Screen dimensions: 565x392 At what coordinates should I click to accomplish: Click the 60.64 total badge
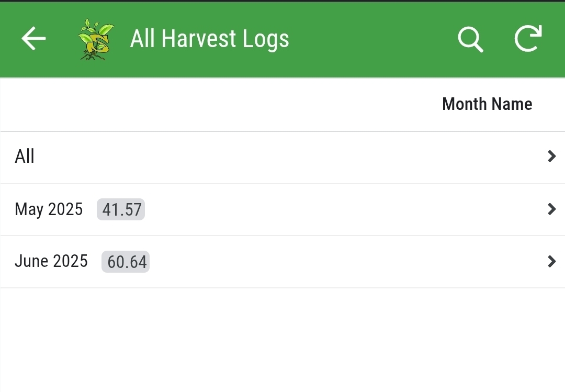pos(126,262)
